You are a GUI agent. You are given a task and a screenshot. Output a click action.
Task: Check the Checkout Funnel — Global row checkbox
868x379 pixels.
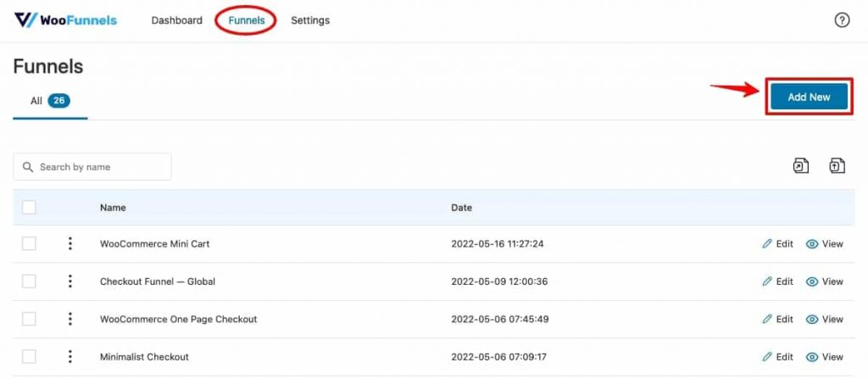coord(29,281)
